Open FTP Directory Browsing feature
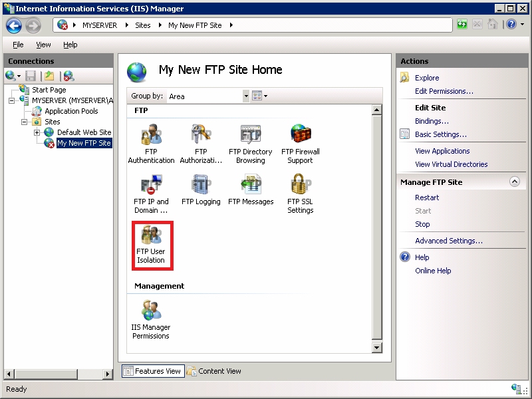 [251, 144]
